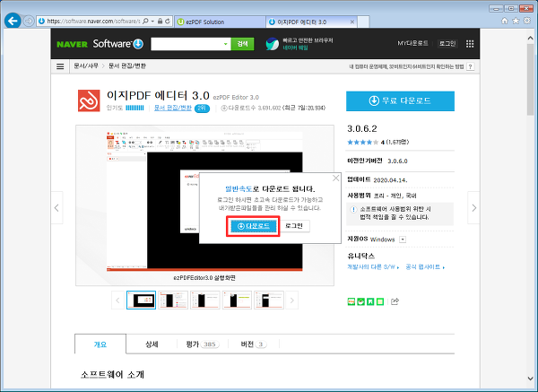The image size is (538, 392).
Task: Expand the search box dropdown arrow
Action: coord(225,44)
